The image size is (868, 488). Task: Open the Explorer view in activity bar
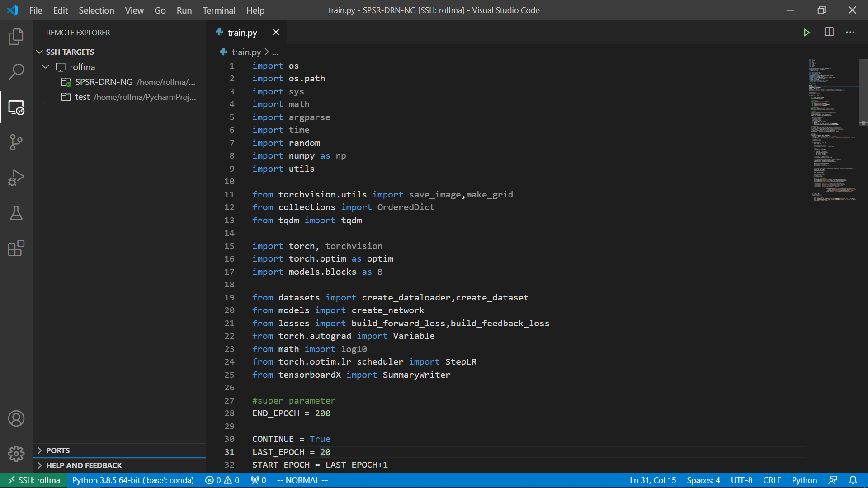[16, 37]
